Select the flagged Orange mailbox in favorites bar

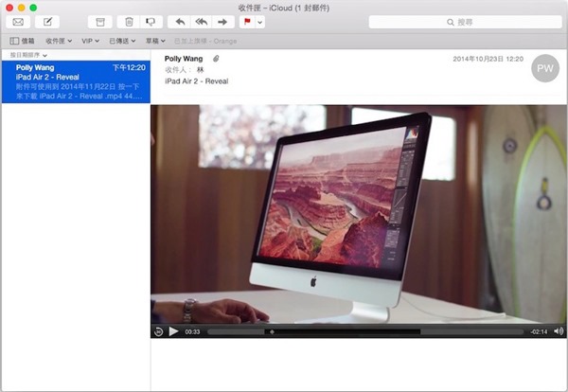205,41
